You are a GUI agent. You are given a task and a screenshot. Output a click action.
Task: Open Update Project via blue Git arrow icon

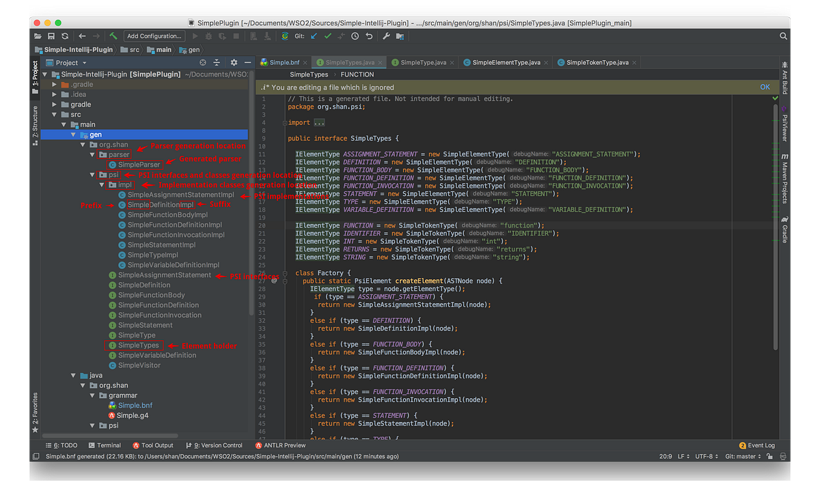(x=314, y=36)
